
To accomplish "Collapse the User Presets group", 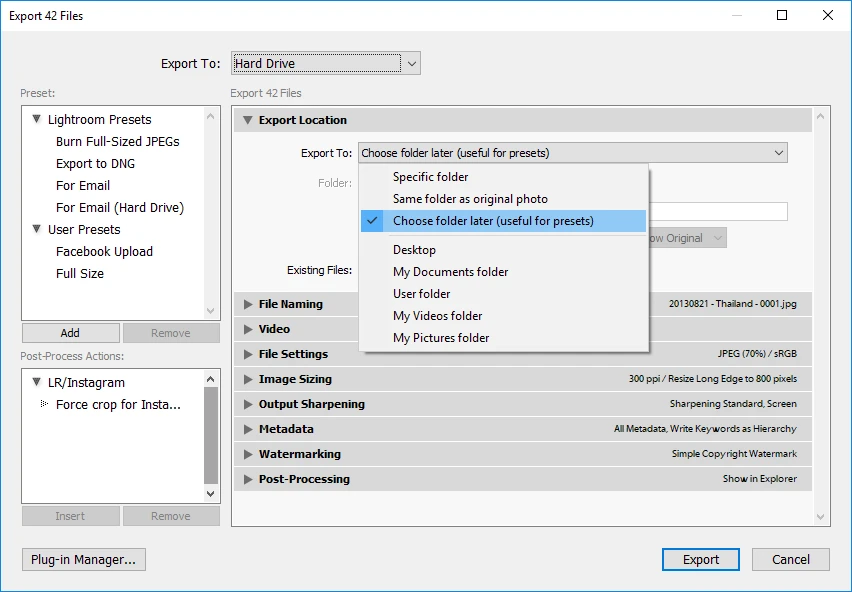I will tap(36, 229).
